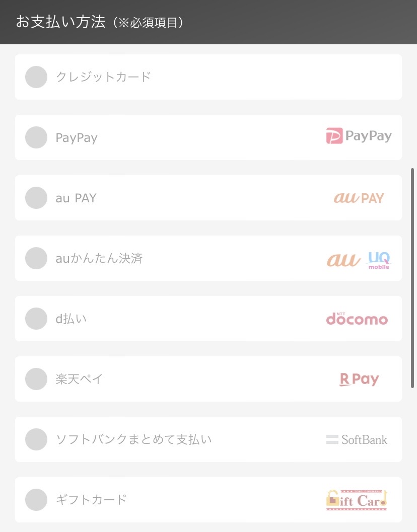Select the 楽天ペイ radio button
417x532 pixels.
tap(36, 379)
